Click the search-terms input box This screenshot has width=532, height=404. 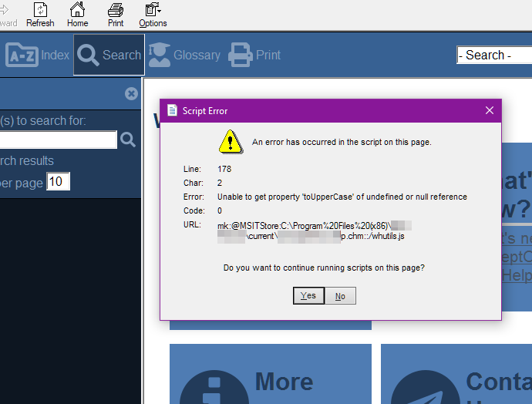59,140
